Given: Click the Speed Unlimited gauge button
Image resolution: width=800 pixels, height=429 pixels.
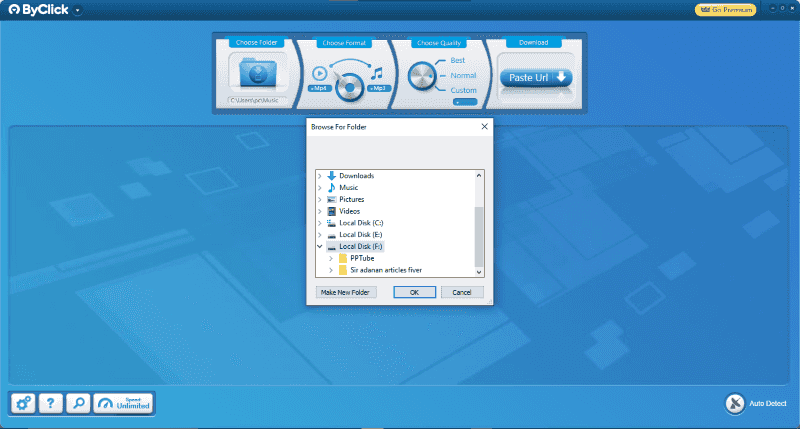Looking at the screenshot, I should pyautogui.click(x=123, y=403).
